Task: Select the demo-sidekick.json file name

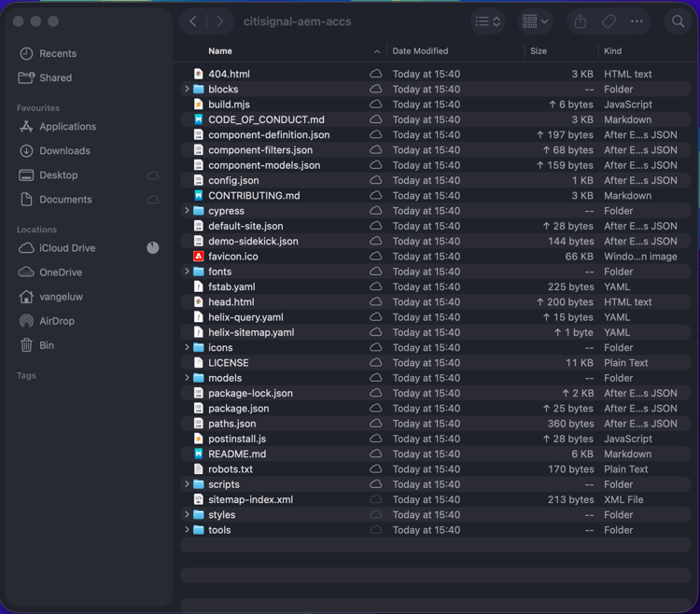Action: click(x=253, y=241)
